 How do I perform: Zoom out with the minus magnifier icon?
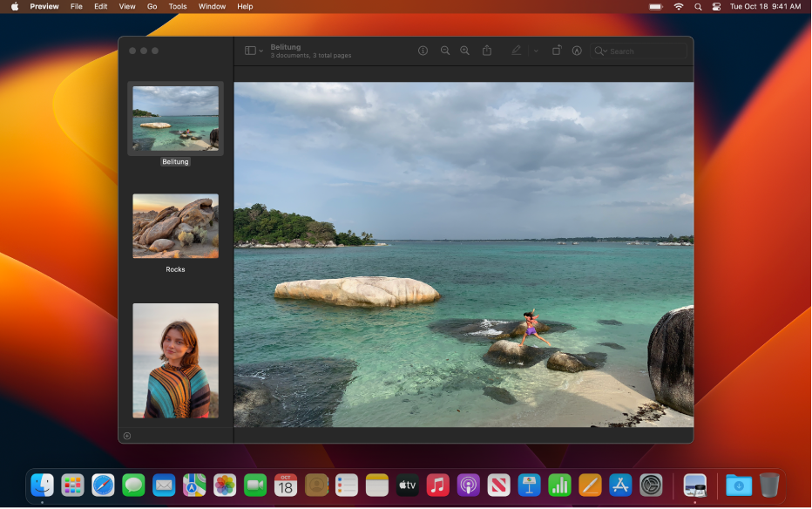444,51
